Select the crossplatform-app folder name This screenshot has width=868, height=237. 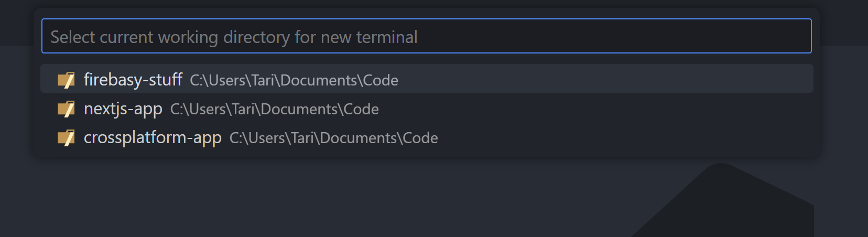pyautogui.click(x=153, y=137)
